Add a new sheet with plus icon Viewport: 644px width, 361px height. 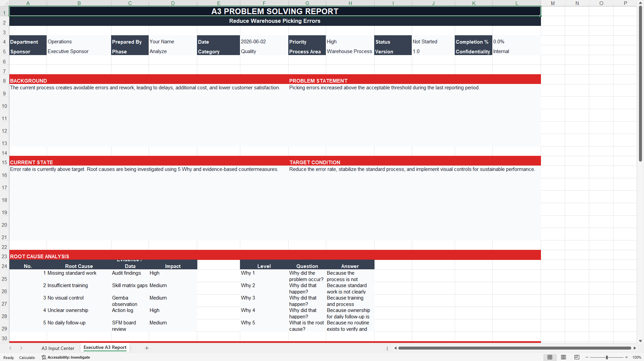tap(147, 348)
